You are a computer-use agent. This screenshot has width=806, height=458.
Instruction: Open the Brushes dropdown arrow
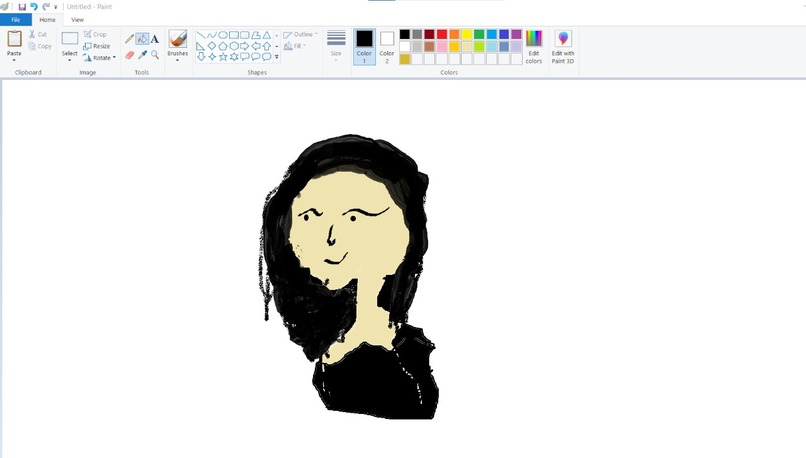pyautogui.click(x=177, y=60)
